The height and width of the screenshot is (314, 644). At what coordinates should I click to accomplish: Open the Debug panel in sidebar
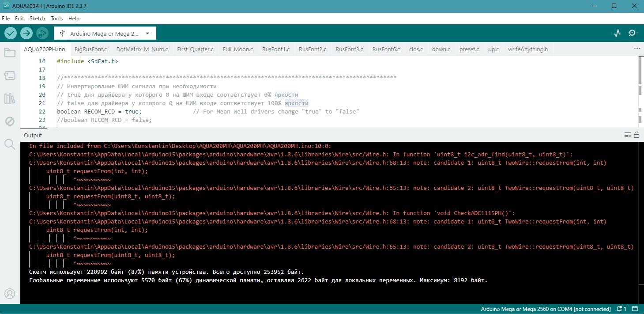pos(10,121)
